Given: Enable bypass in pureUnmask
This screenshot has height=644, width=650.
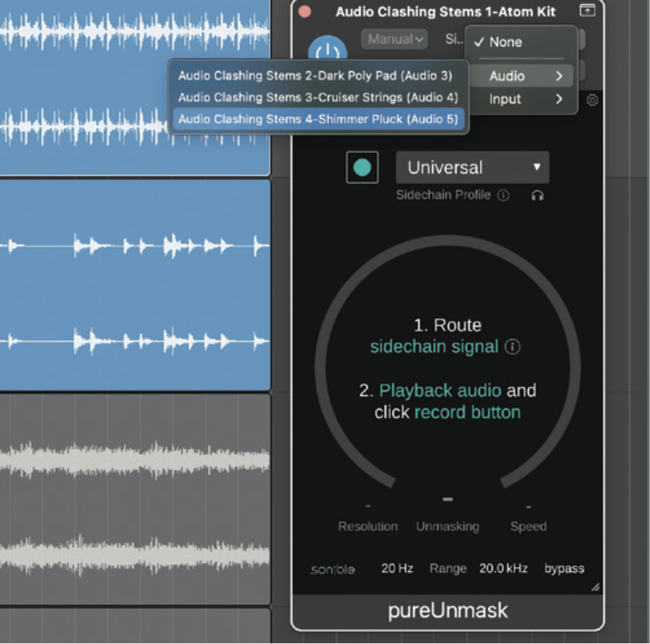Looking at the screenshot, I should 563,569.
